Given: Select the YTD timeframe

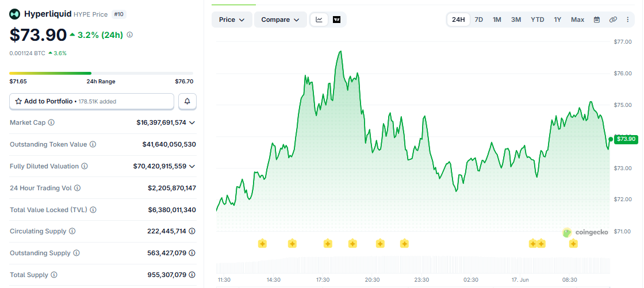Looking at the screenshot, I should click(x=537, y=20).
